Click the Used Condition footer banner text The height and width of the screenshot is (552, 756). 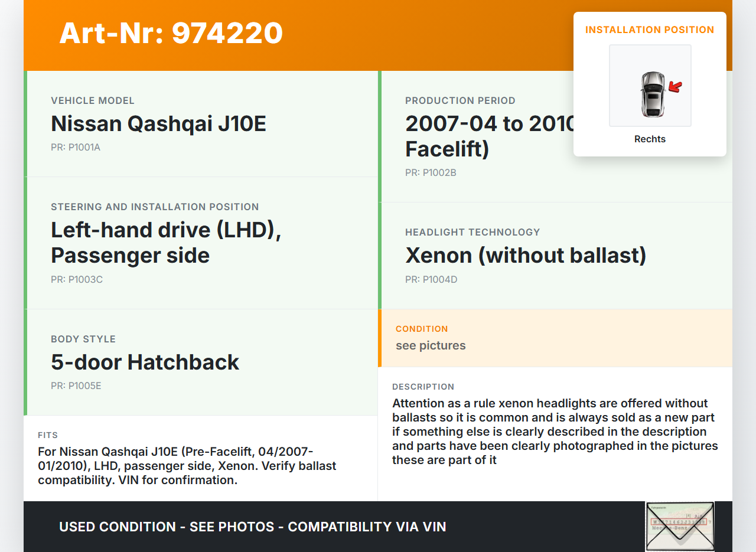click(252, 527)
